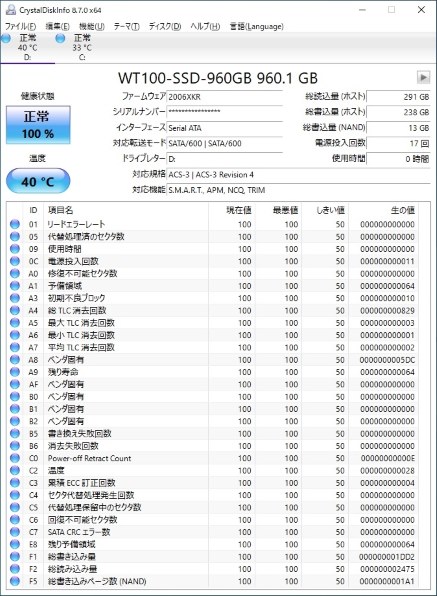
Task: Click the status circle for ID A6
Action: click(15, 335)
